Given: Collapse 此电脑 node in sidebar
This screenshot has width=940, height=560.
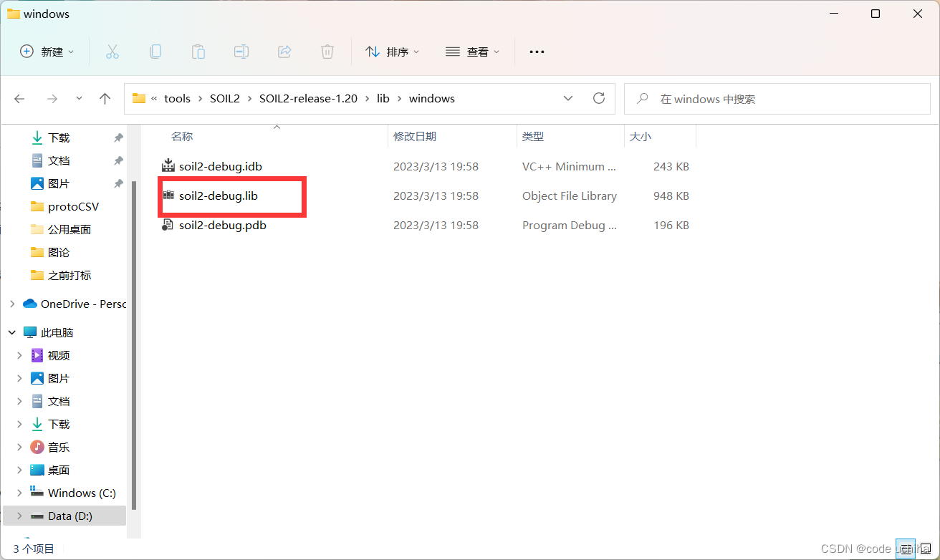Looking at the screenshot, I should [11, 332].
